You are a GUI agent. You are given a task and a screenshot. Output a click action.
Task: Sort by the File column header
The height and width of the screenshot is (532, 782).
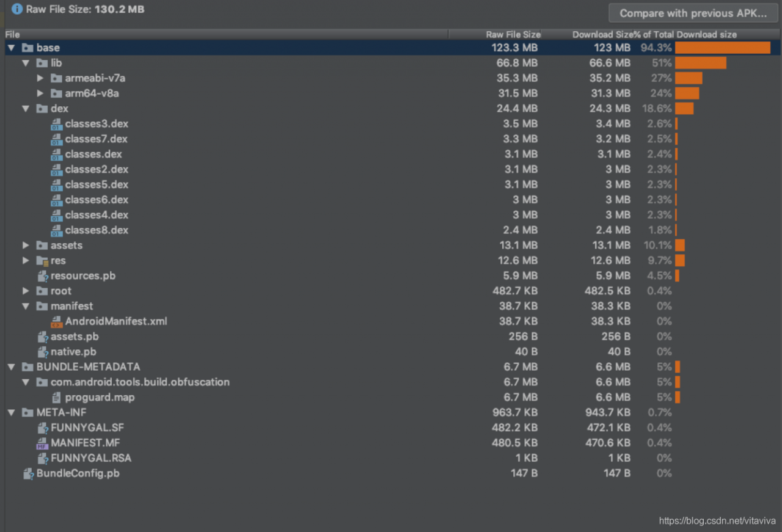pos(226,34)
